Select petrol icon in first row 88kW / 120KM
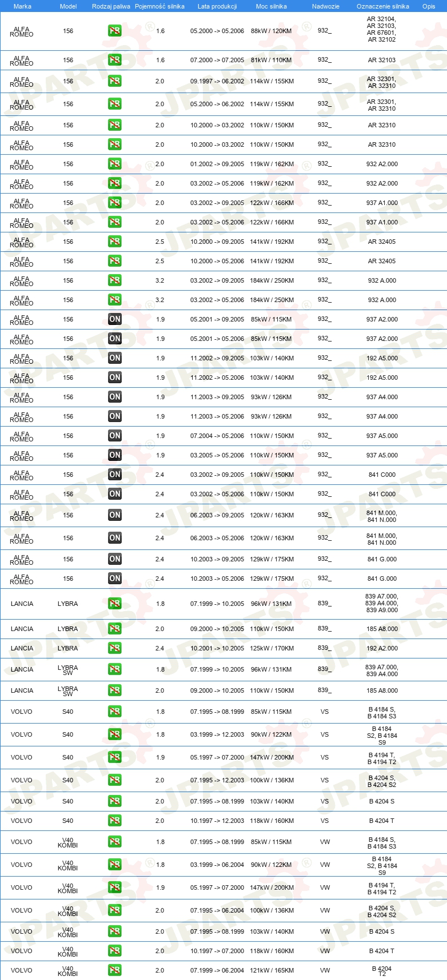Screen dimensions: 447x980 point(115,31)
